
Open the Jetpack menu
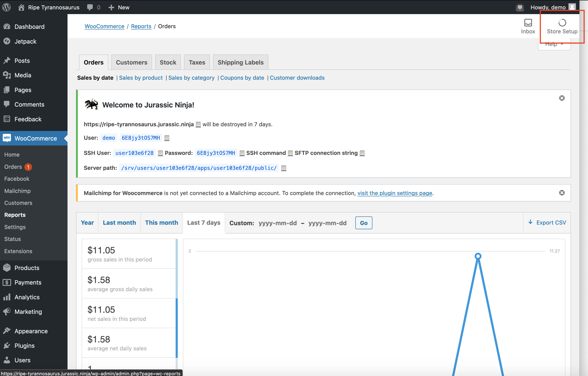[x=34, y=41]
